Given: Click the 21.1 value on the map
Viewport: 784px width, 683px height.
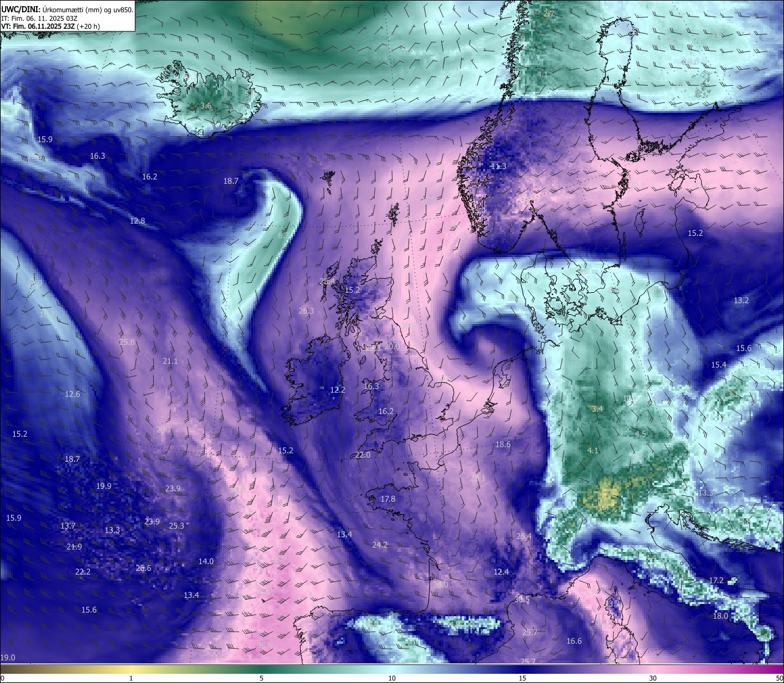Looking at the screenshot, I should [x=170, y=362].
